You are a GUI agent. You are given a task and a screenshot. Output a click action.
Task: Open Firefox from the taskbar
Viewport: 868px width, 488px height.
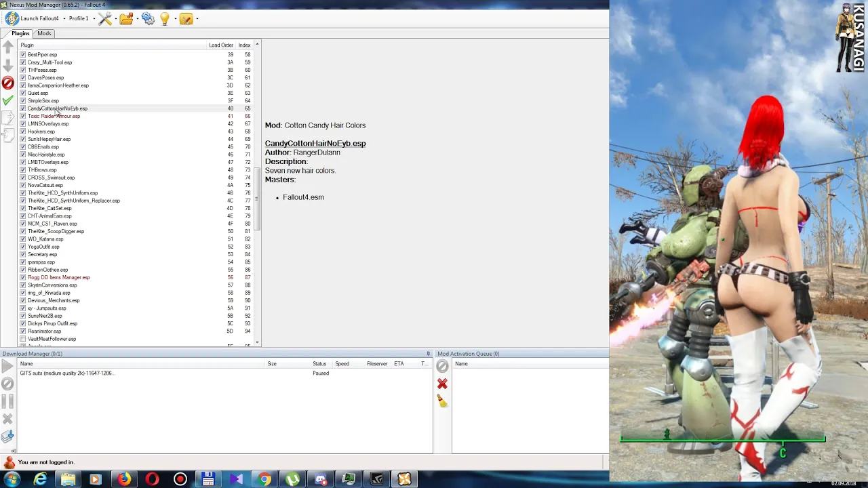tap(124, 480)
